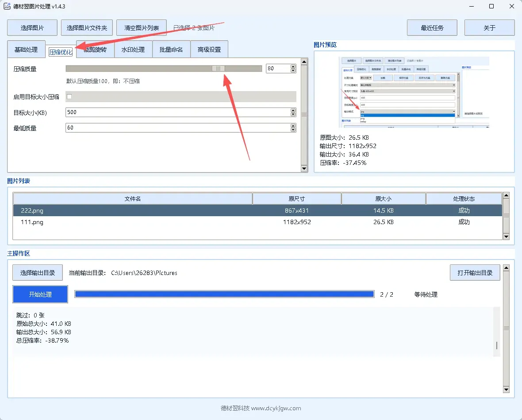Click the image list scrollbar up arrow

[507, 195]
